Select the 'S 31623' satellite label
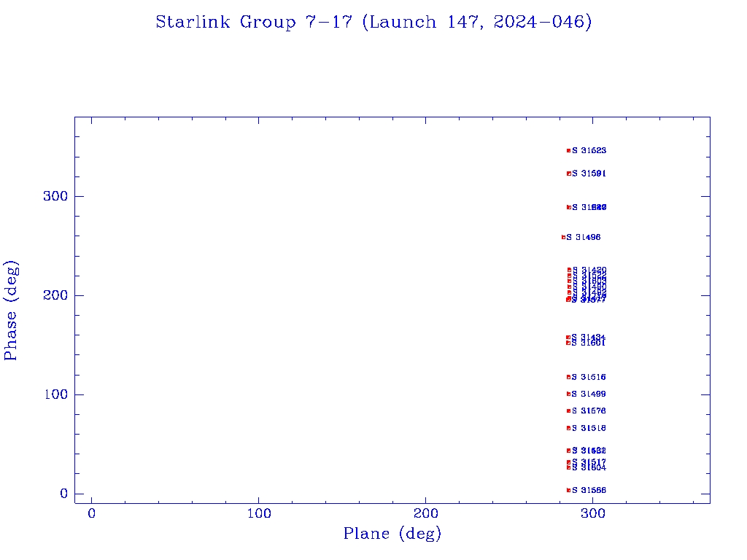The width and height of the screenshot is (747, 560). pyautogui.click(x=589, y=150)
